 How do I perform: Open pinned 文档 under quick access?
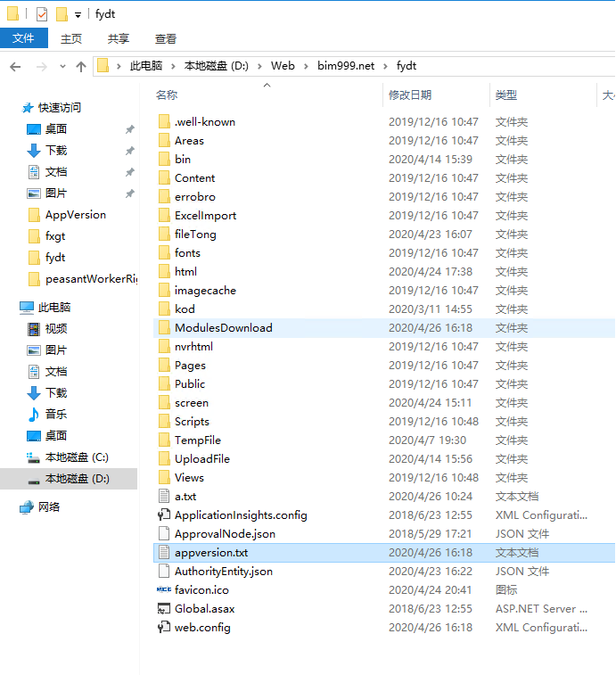pyautogui.click(x=56, y=172)
